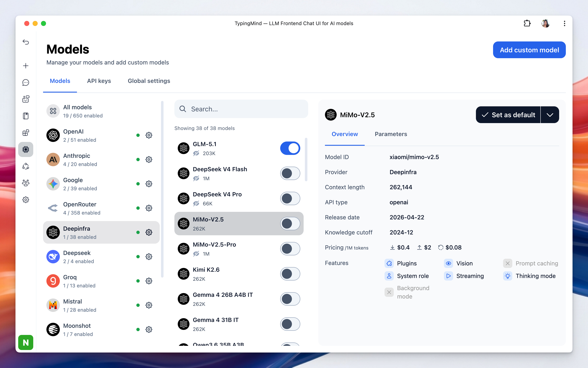Image resolution: width=588 pixels, height=368 pixels.
Task: Open the AI agents robot icon
Action: click(x=26, y=99)
